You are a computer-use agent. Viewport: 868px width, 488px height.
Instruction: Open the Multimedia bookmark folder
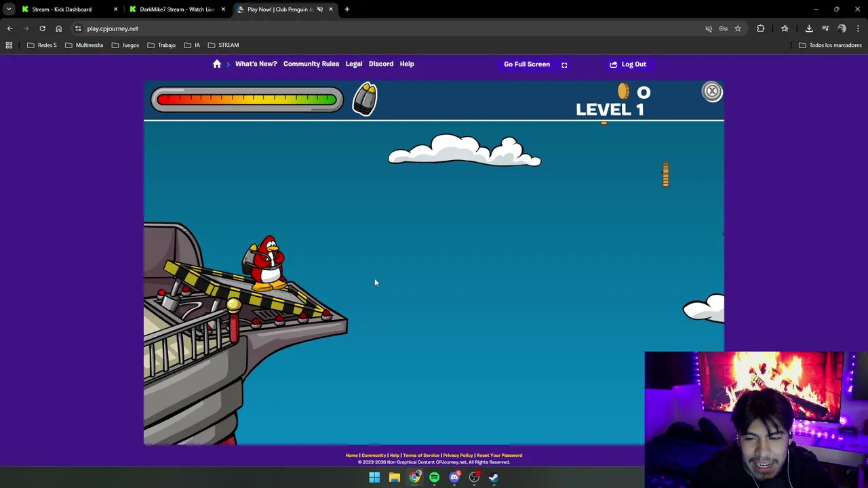[x=84, y=45]
